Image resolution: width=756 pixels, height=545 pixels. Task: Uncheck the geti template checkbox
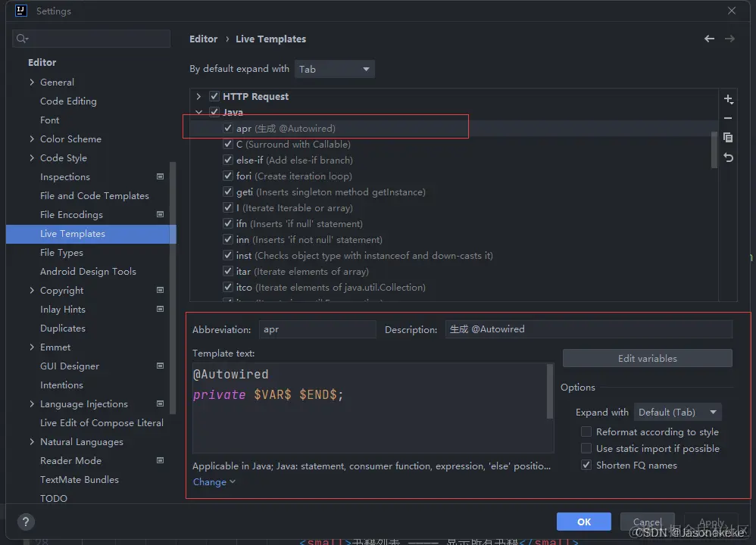pos(227,192)
